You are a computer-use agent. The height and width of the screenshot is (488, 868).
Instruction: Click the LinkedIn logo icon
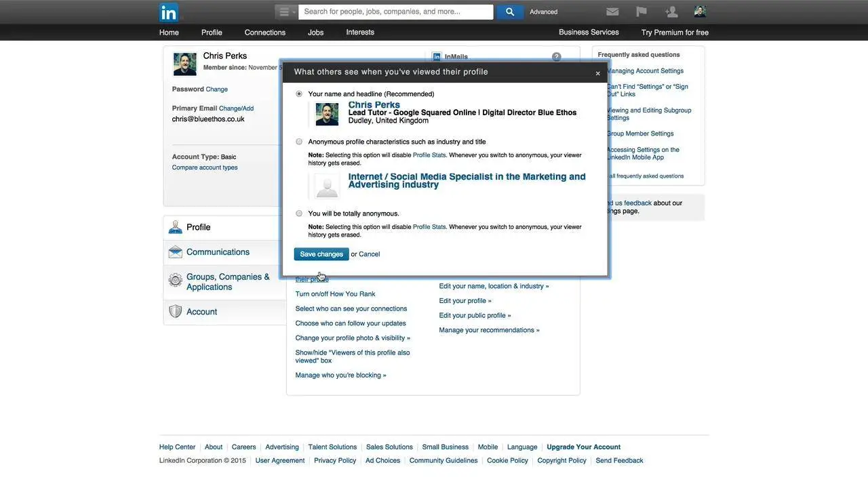[x=169, y=12]
